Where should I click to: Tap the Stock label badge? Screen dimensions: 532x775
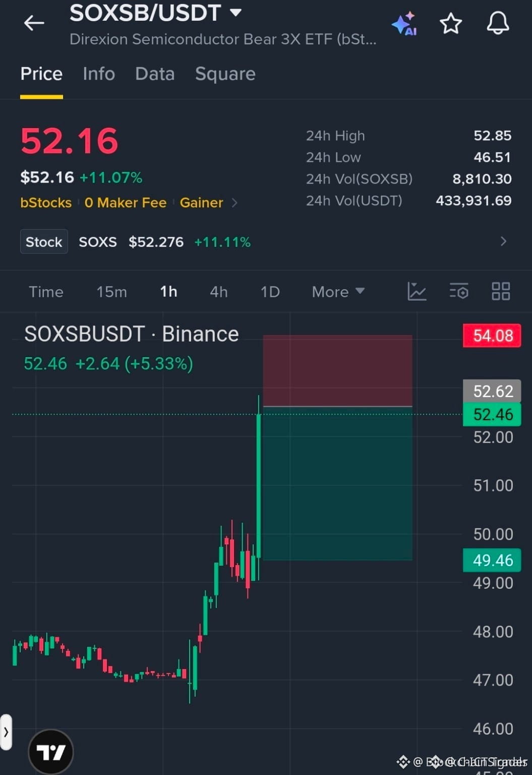pyautogui.click(x=44, y=242)
